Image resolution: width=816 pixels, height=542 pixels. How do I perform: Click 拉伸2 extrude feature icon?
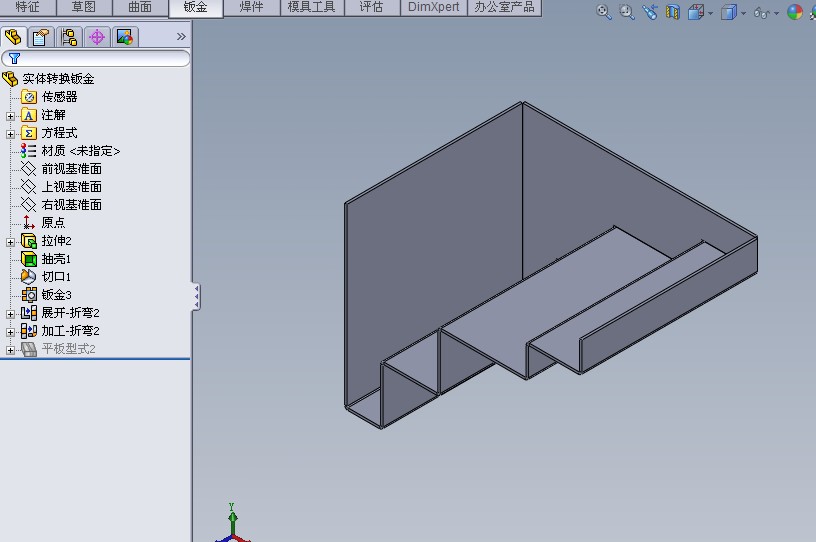pos(29,241)
